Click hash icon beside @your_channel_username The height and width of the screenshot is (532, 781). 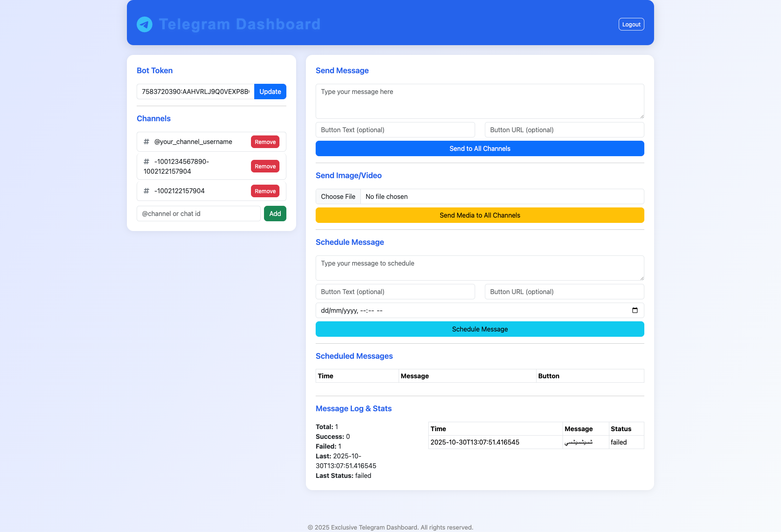[x=146, y=142]
